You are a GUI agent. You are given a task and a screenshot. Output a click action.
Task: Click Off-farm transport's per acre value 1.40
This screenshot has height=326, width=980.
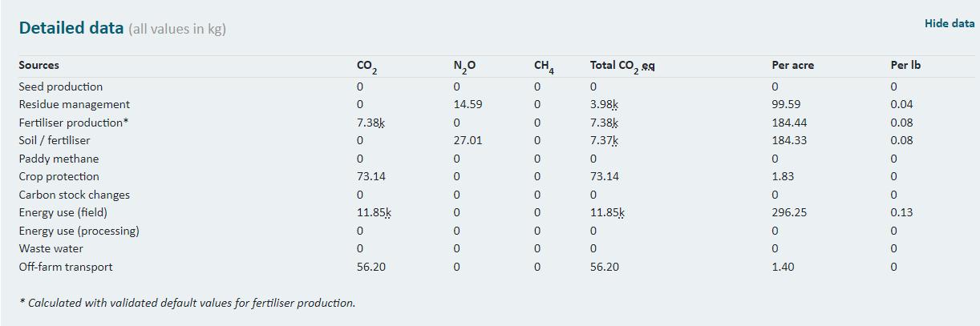783,267
